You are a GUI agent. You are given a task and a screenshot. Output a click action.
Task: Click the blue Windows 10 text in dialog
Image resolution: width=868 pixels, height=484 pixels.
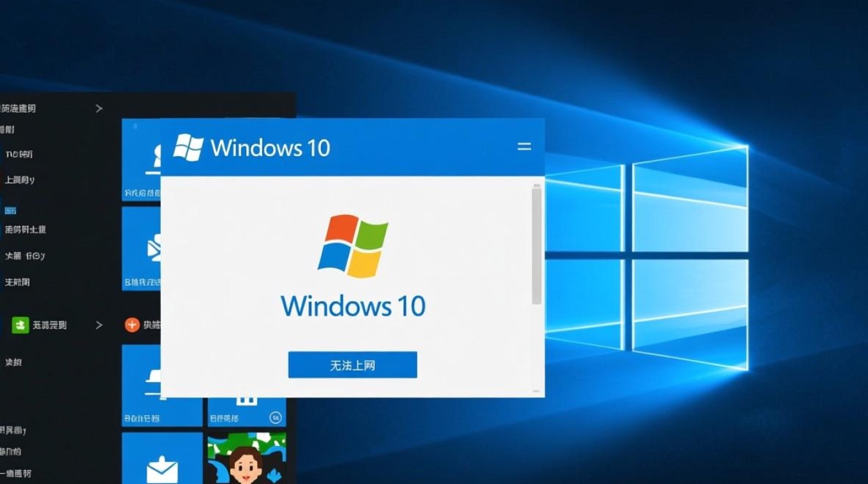pyautogui.click(x=353, y=305)
